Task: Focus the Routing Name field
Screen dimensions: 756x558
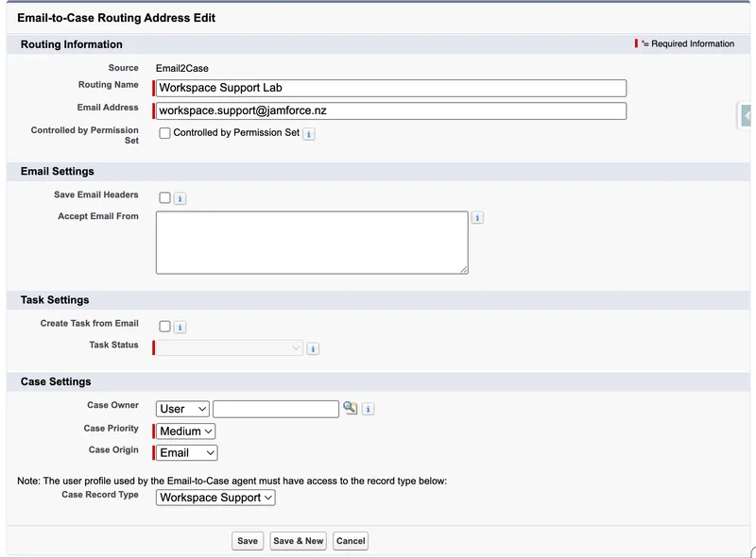Action: (x=391, y=88)
